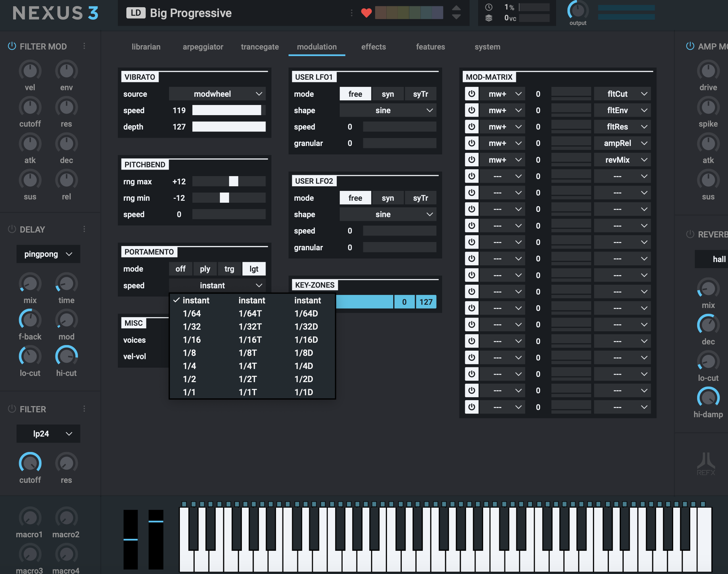Screen dimensions: 728x574
Task: Toggle the REVERB power icon
Action: tap(690, 234)
